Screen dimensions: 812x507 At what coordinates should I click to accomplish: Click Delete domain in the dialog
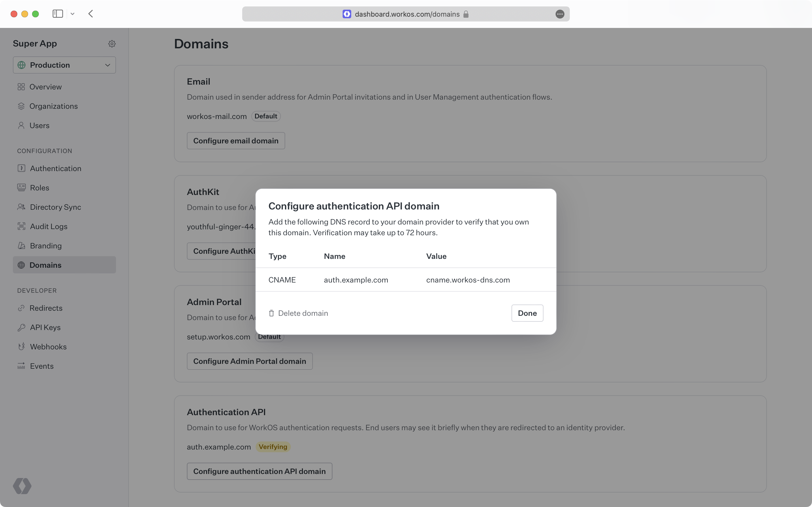(x=298, y=313)
